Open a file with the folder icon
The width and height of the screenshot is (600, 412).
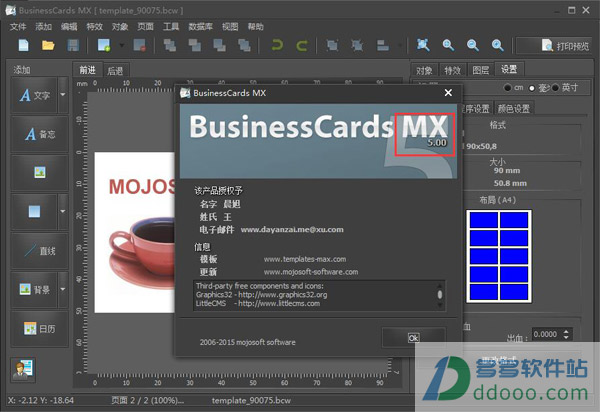[48, 45]
